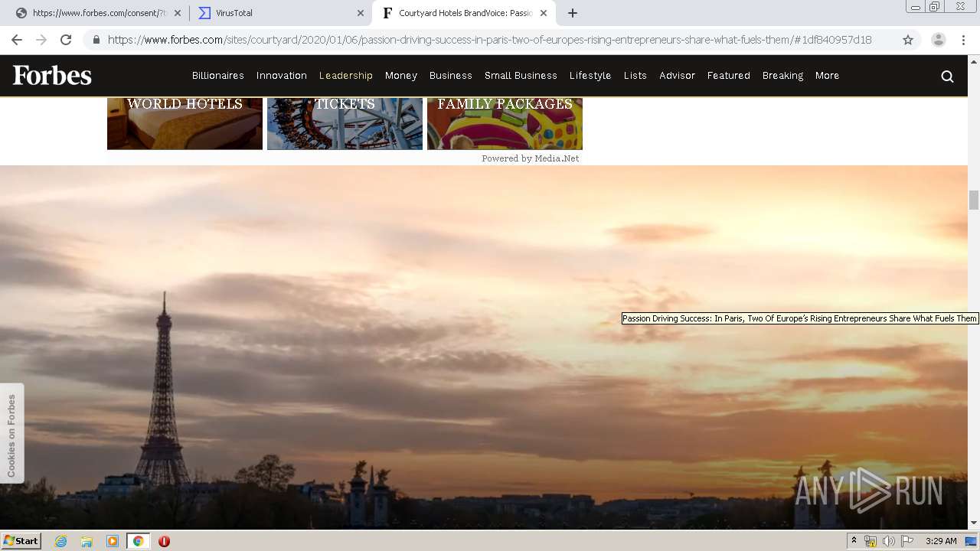Open a new tab with plus

click(x=573, y=13)
